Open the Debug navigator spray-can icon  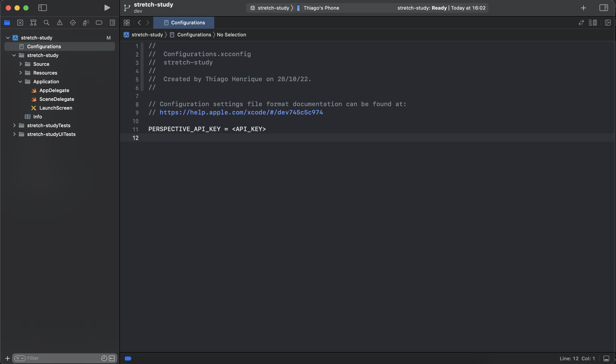tap(86, 23)
